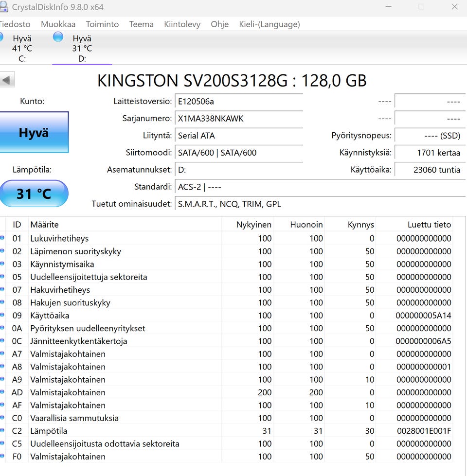Click status dot beside Lämpötila C2 row
The height and width of the screenshot is (476, 467).
click(x=2, y=431)
